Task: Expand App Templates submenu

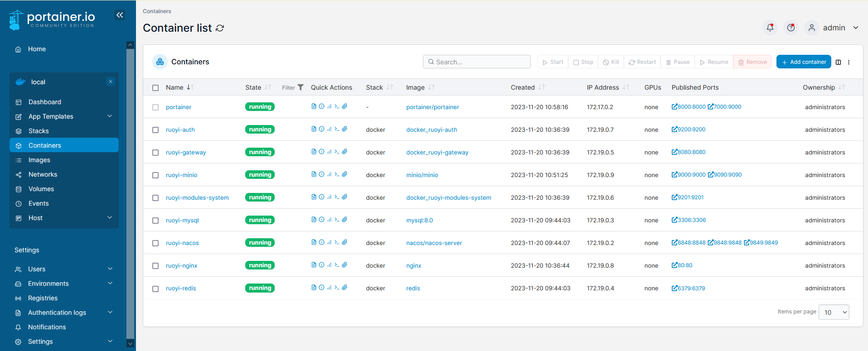Action: pyautogui.click(x=110, y=116)
